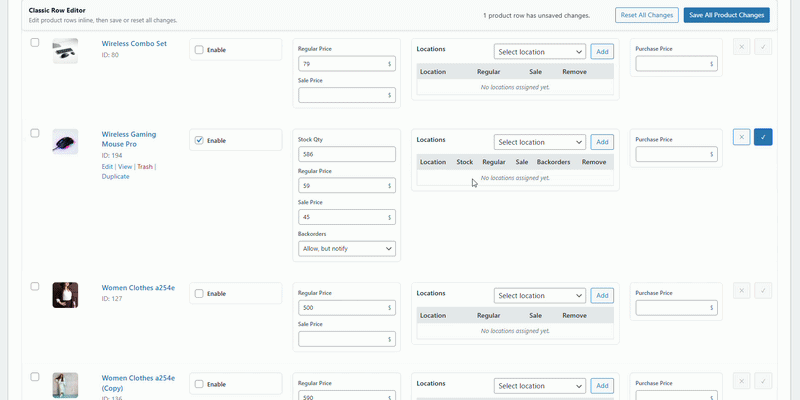
Task: Focus Women Clothes a254e (Copy) Regular Price field
Action: point(347,395)
